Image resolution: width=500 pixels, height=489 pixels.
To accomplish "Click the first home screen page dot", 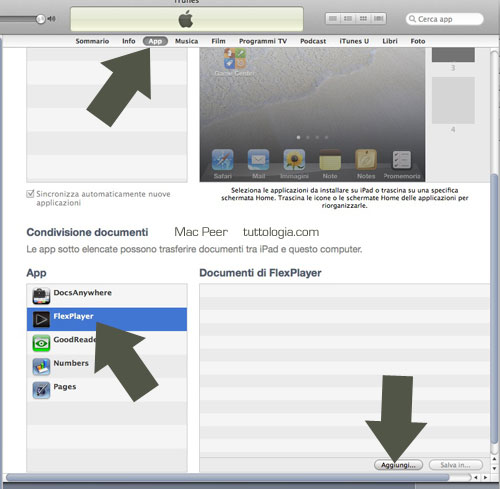I will tap(298, 137).
